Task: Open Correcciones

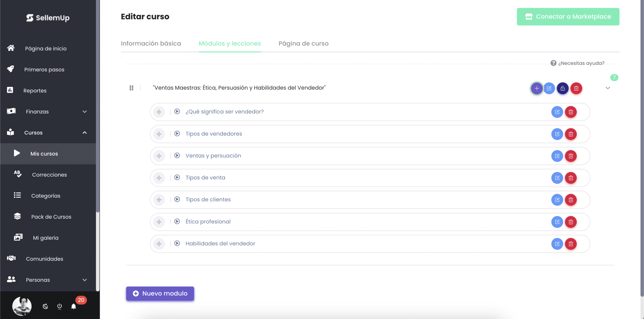Action: coord(48,175)
